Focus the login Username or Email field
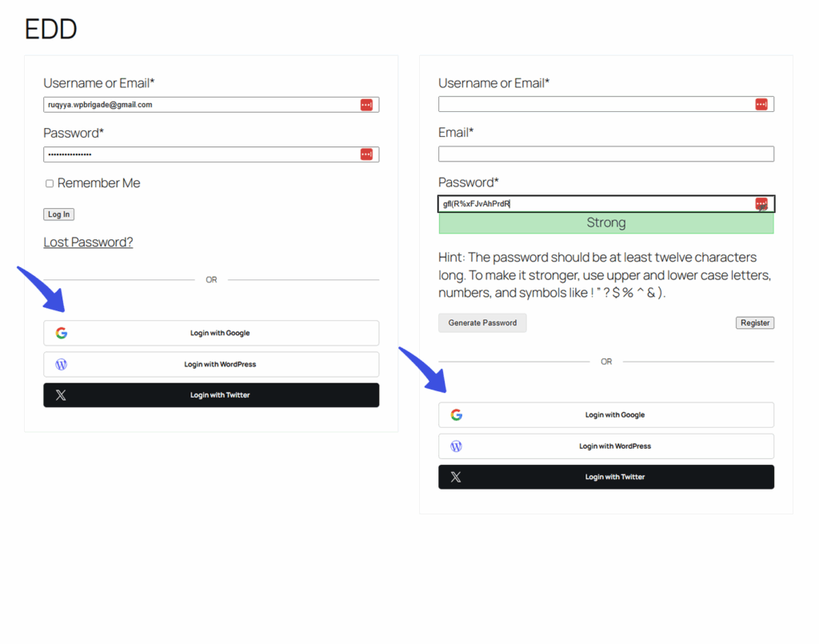Screen dimensions: 819x644 pyautogui.click(x=211, y=105)
